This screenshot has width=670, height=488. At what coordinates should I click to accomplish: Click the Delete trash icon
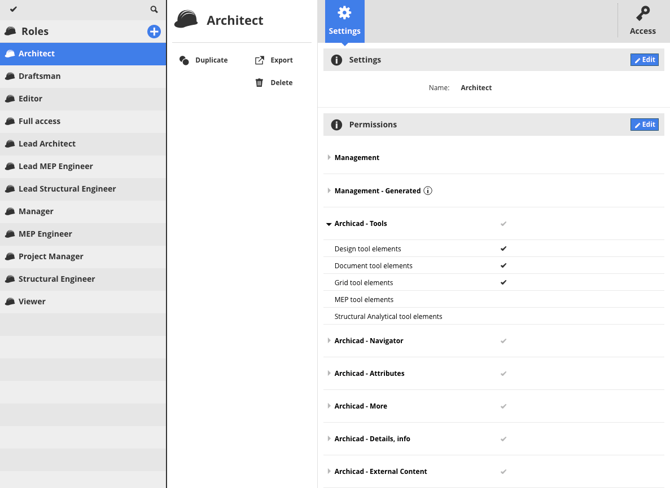[x=260, y=82]
